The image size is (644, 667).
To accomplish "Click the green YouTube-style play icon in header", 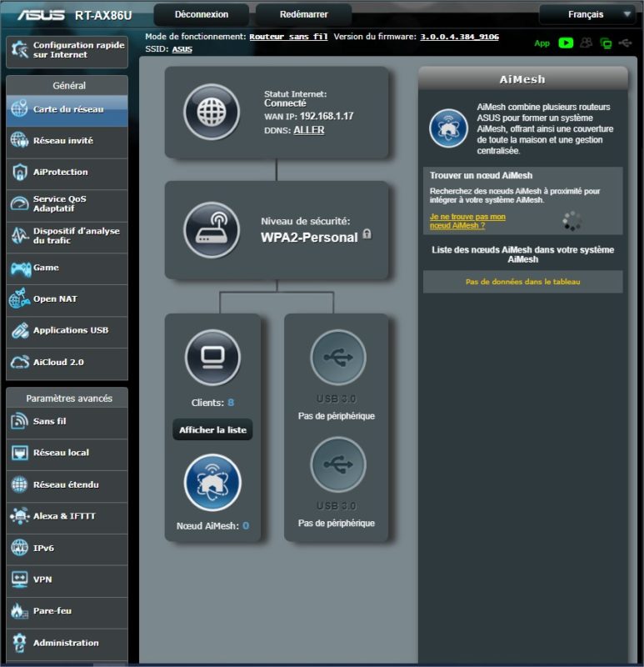I will coord(566,43).
